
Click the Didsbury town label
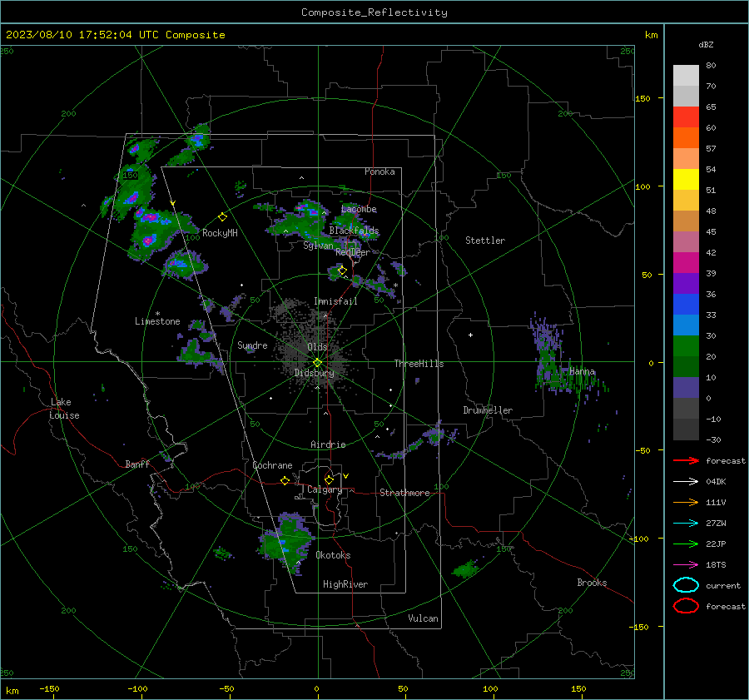pos(314,373)
